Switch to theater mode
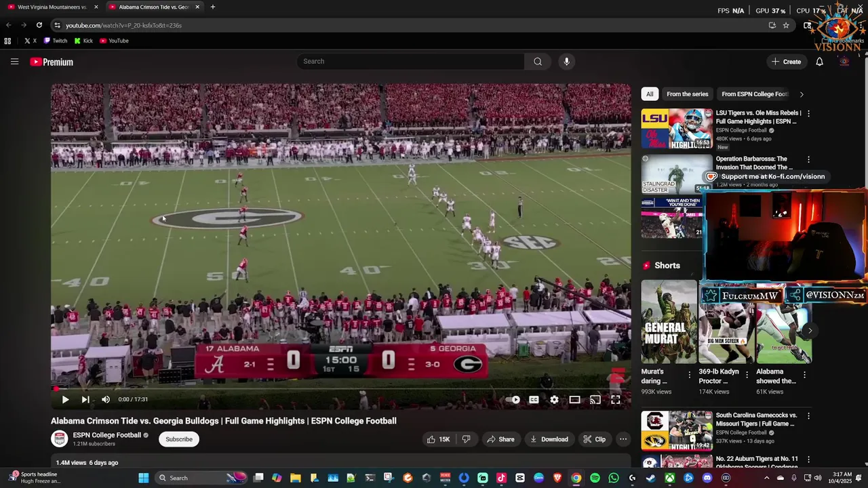This screenshot has width=868, height=488. [574, 400]
